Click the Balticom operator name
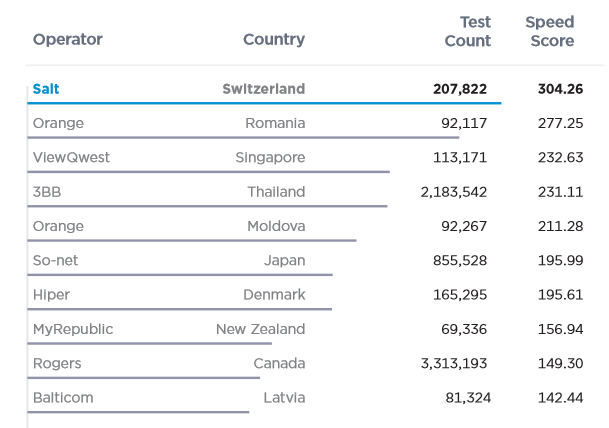609x428 pixels. pos(63,397)
